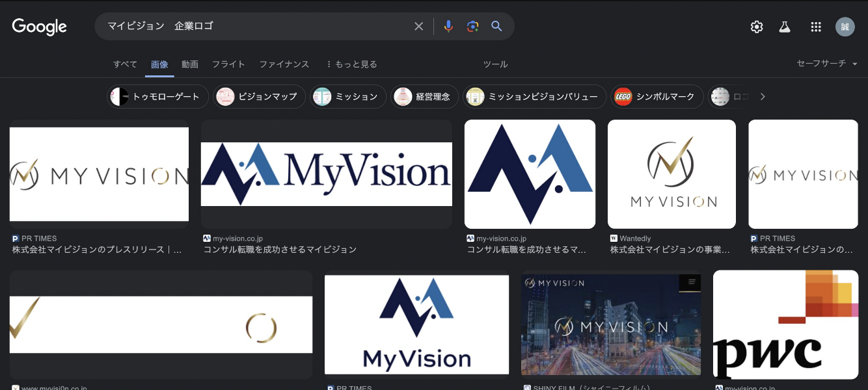Switch to the 動画 tab
Viewport: 868px width, 390px height.
point(190,64)
